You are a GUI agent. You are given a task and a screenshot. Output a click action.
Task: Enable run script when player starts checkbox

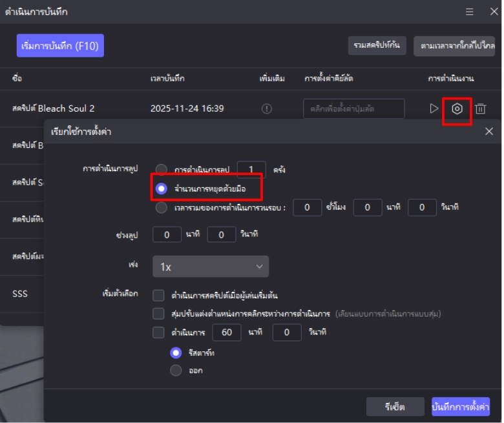pyautogui.click(x=158, y=296)
